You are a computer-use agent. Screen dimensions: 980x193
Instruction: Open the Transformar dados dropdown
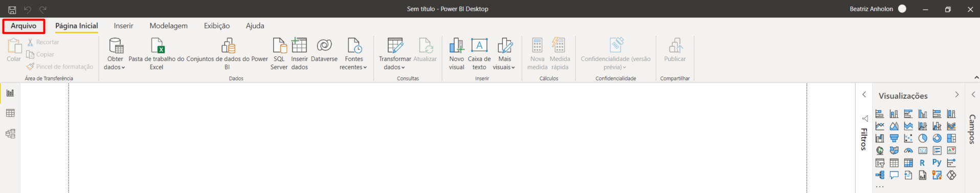394,54
